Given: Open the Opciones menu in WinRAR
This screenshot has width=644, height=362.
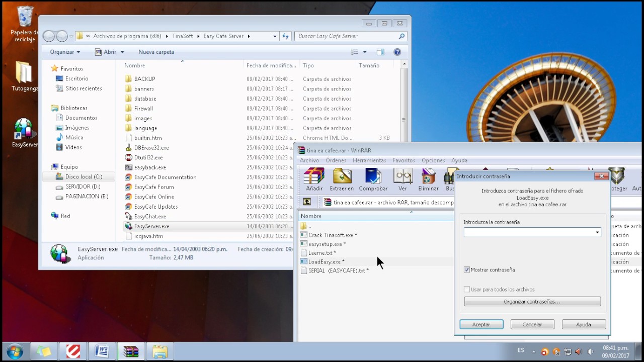Looking at the screenshot, I should [433, 160].
